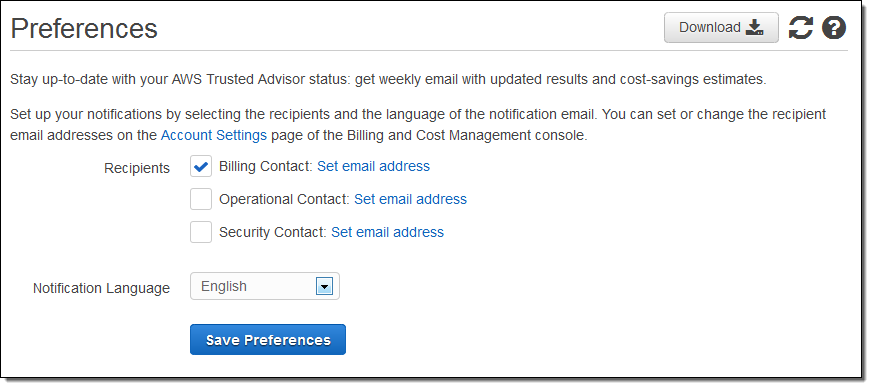Set email address for Billing Contact

374,166
